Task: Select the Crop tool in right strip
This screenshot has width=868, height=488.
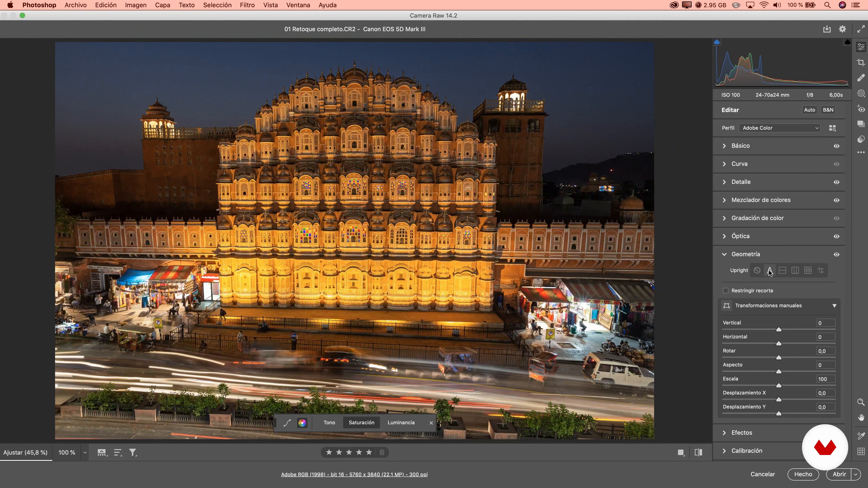Action: (x=861, y=62)
